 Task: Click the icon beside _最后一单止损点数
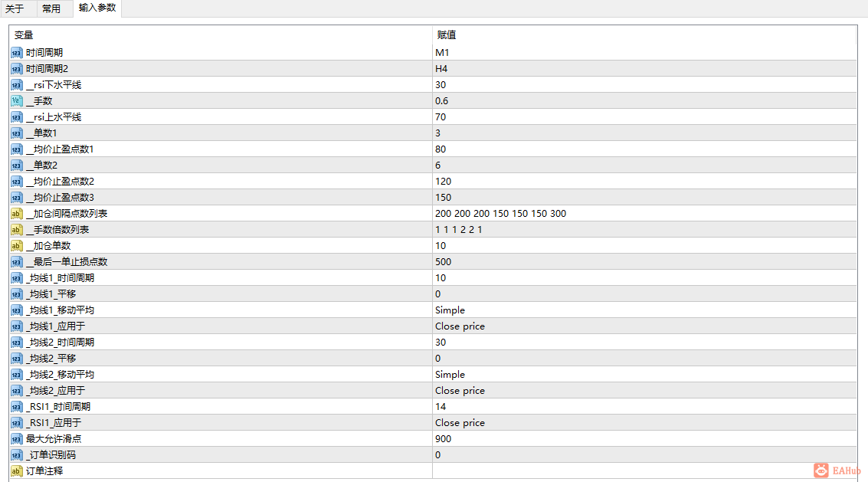click(17, 261)
